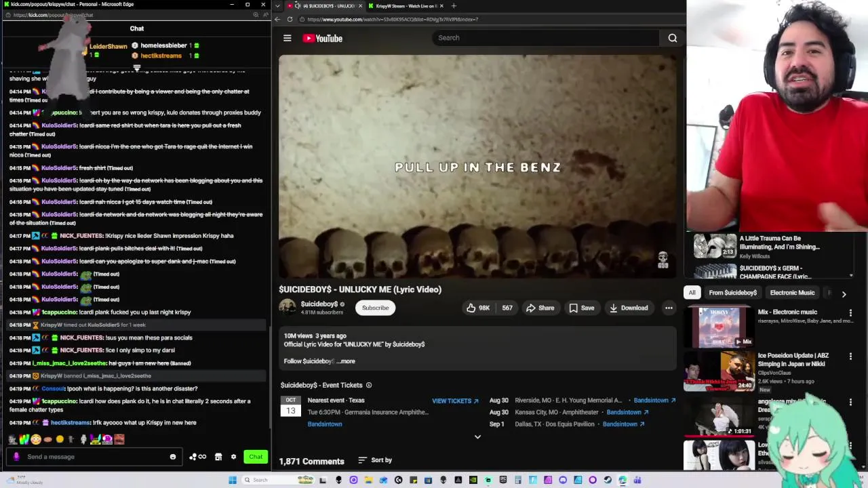This screenshot has height=488, width=868.
Task: Open a new browser tab
Action: [x=454, y=6]
